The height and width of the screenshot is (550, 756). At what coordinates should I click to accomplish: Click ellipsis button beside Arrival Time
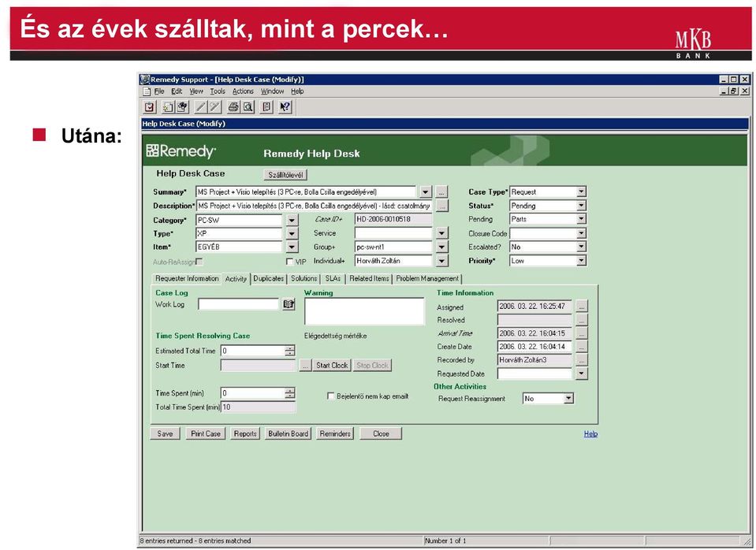tap(582, 333)
